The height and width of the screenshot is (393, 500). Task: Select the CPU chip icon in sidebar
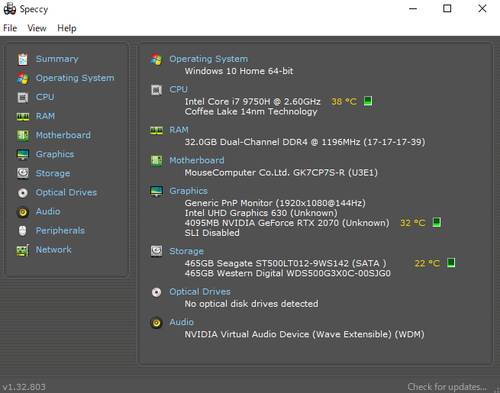point(23,97)
